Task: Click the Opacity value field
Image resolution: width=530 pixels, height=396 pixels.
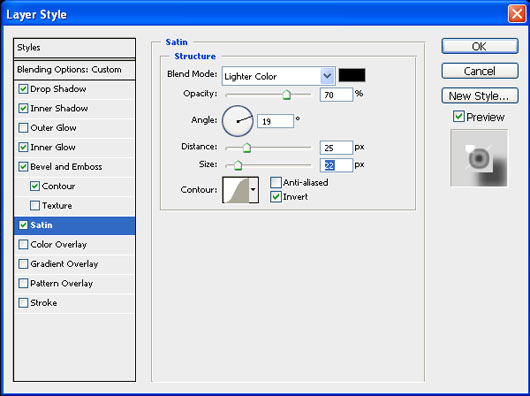Action: pyautogui.click(x=336, y=95)
